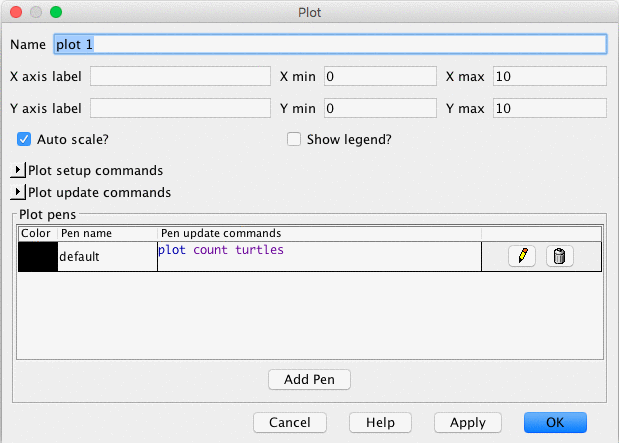The width and height of the screenshot is (619, 443).
Task: Click into the X axis label field
Action: click(180, 76)
